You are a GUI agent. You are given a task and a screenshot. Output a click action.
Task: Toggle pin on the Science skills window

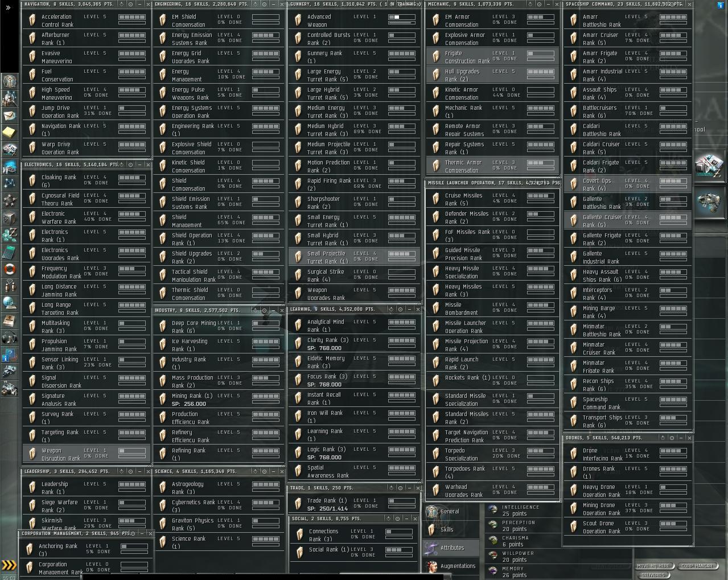(255, 471)
